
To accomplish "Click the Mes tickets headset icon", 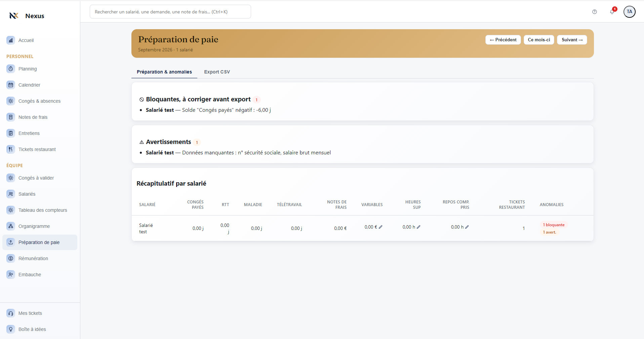I will [x=11, y=313].
